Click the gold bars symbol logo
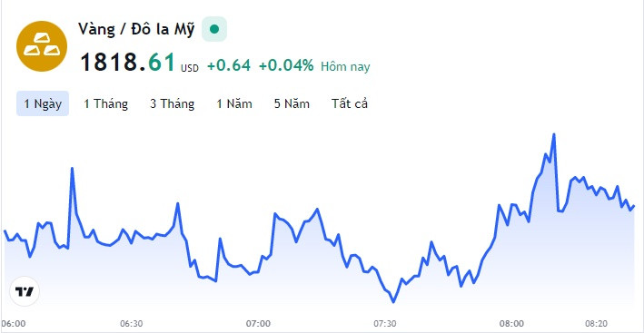The width and height of the screenshot is (644, 333). (x=42, y=46)
